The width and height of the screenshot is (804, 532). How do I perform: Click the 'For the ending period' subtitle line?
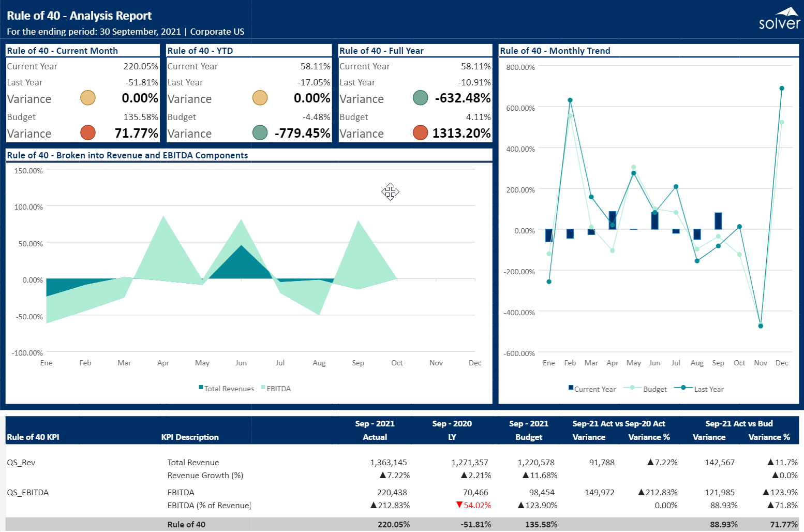point(126,32)
